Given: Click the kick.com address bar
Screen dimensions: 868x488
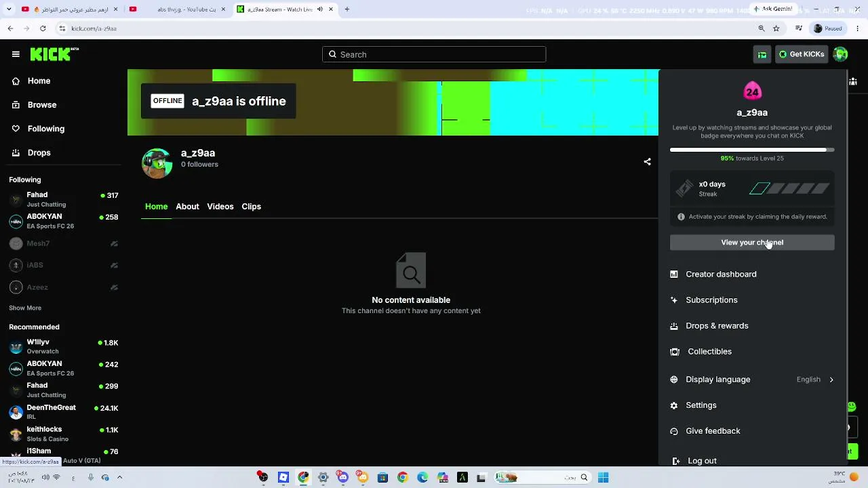Looking at the screenshot, I should click(407, 28).
